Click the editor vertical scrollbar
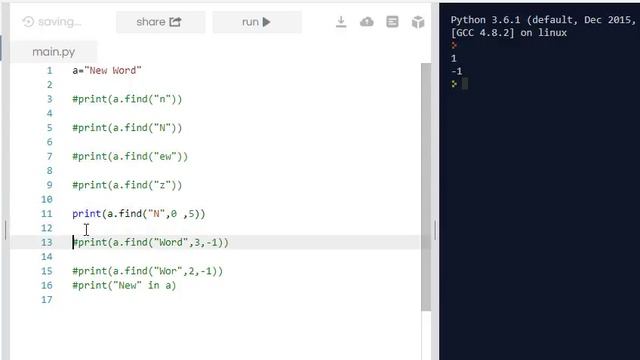Viewport: 640px width, 360px height. click(426, 187)
